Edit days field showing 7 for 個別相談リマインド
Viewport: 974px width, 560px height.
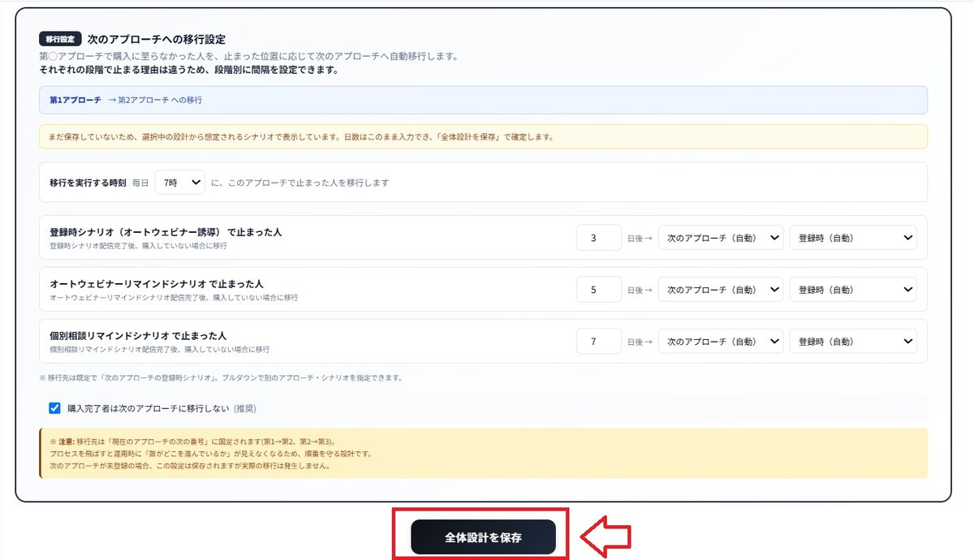(x=599, y=342)
